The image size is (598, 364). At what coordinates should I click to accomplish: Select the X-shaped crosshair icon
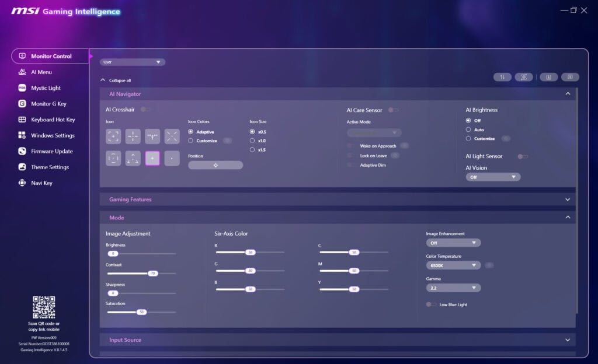click(x=172, y=136)
